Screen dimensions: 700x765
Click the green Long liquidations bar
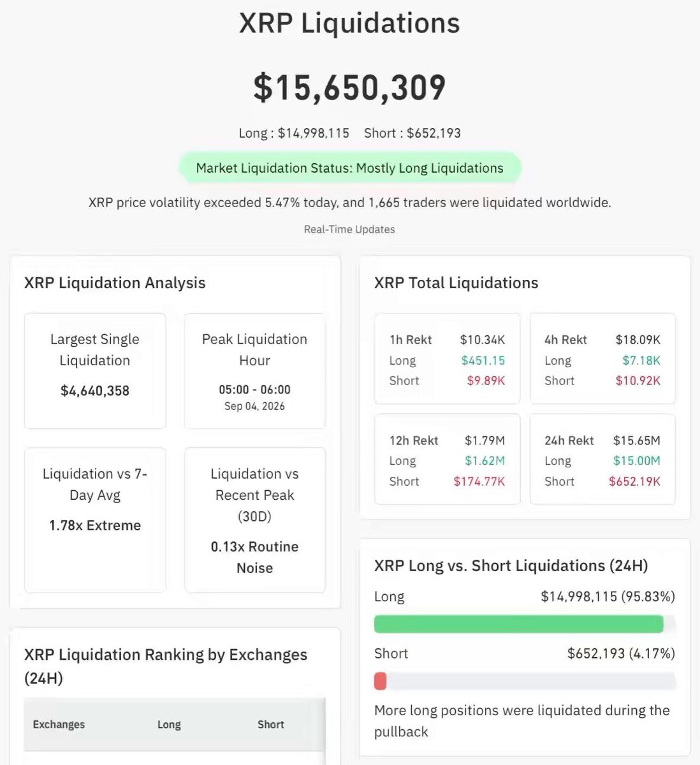click(x=519, y=624)
